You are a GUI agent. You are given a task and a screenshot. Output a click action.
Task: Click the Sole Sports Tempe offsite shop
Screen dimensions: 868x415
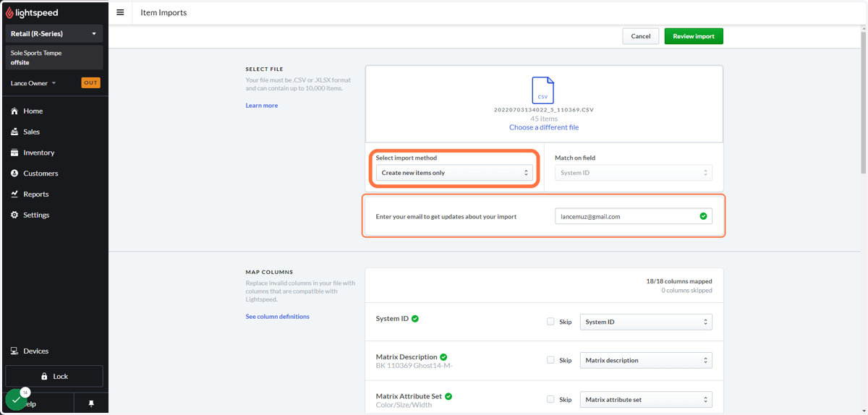[x=54, y=58]
